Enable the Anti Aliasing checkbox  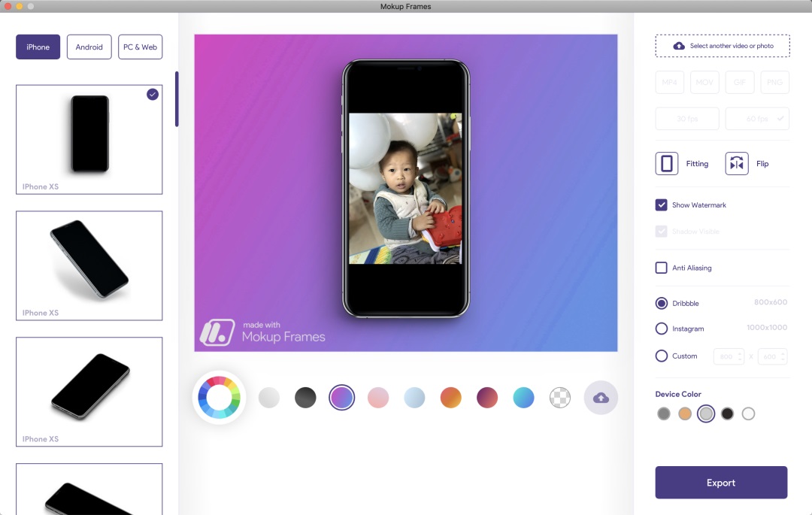(x=662, y=268)
